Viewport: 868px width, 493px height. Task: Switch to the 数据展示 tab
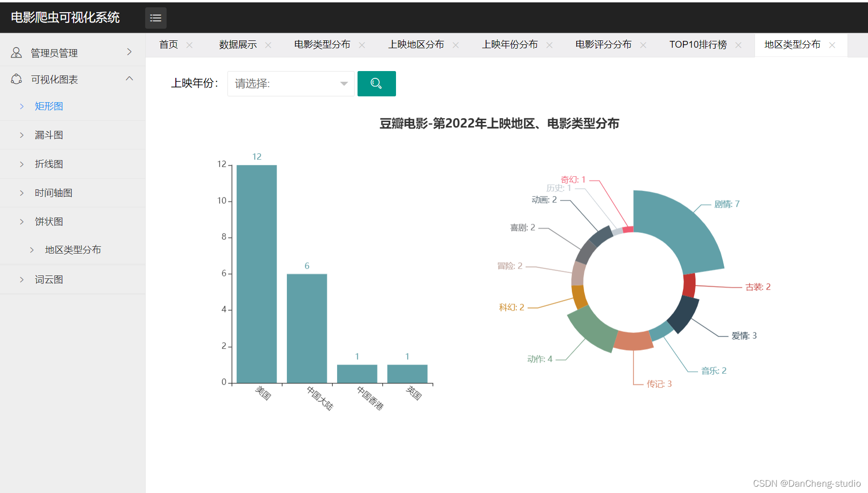[x=238, y=45]
